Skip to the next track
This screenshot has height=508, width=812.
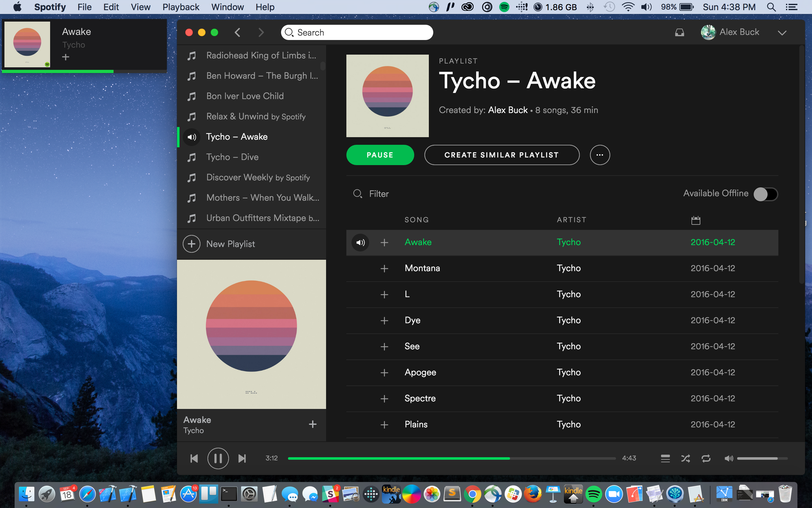pos(242,458)
